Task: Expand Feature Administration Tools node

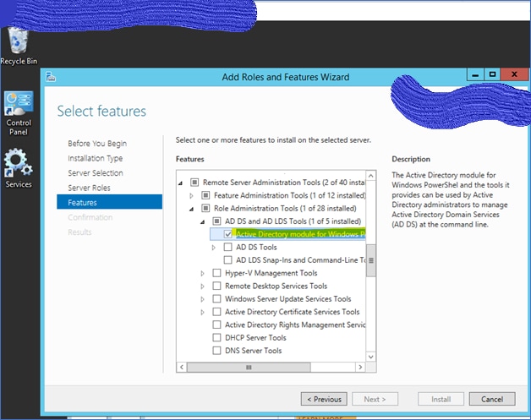Action: [x=191, y=195]
